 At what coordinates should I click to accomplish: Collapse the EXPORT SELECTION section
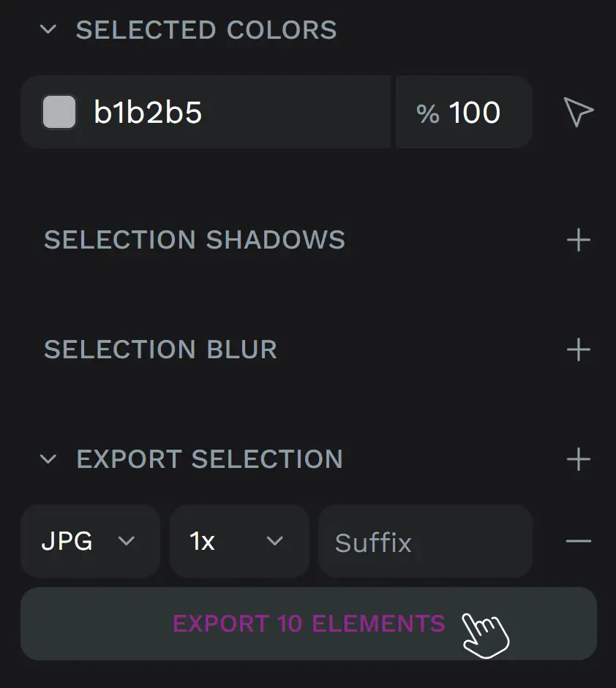point(48,459)
